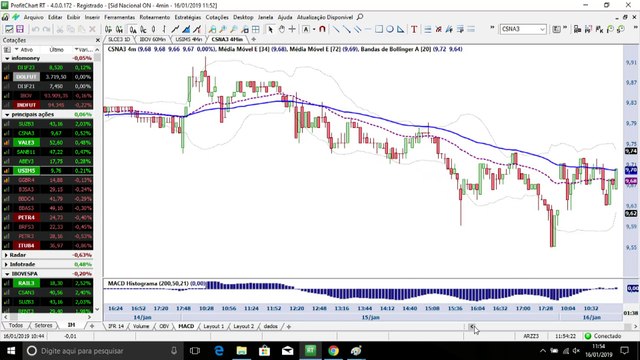Click the chart horizontal scroll left arrow
Viewport: 640px width, 360px height.
[x=471, y=326]
